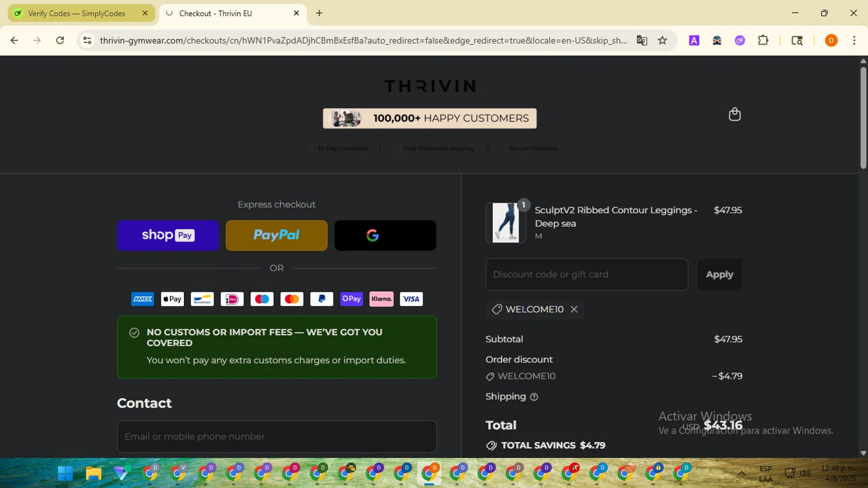This screenshot has width=868, height=488.
Task: Click the Visa payment icon
Action: 411,299
